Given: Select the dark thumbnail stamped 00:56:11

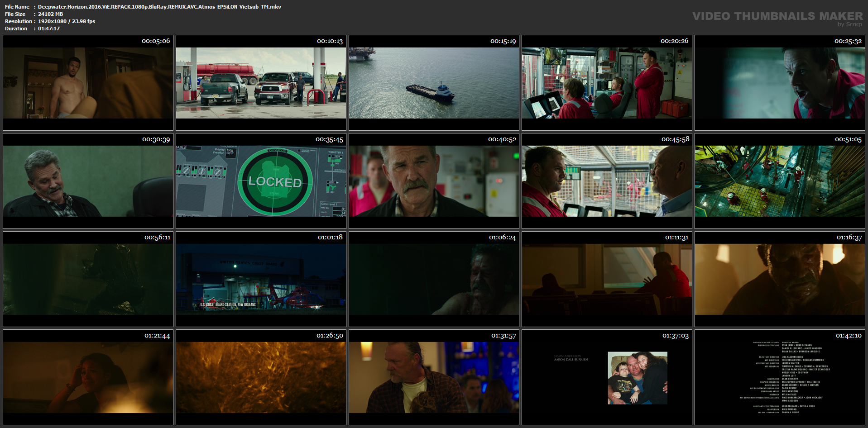Looking at the screenshot, I should (x=88, y=279).
